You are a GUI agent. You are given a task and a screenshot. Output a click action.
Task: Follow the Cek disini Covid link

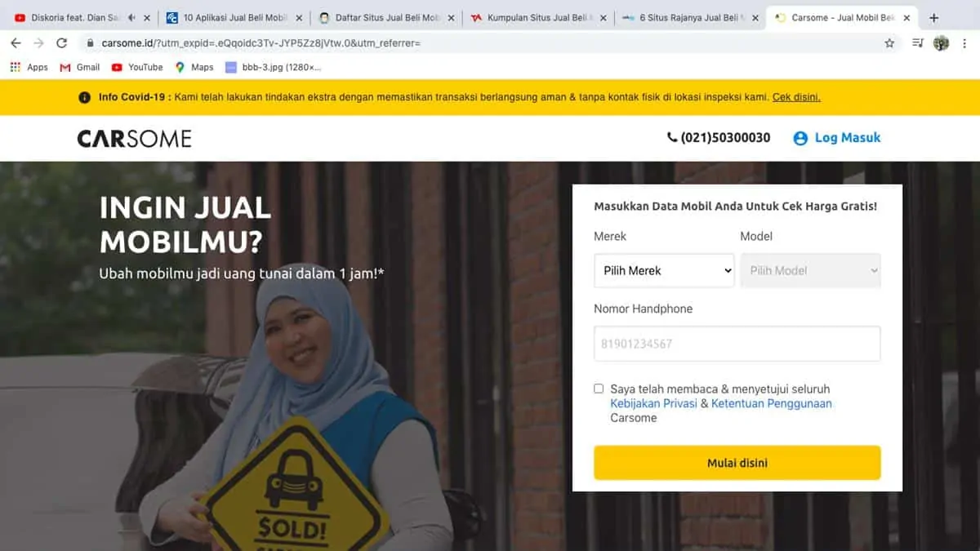click(x=796, y=97)
